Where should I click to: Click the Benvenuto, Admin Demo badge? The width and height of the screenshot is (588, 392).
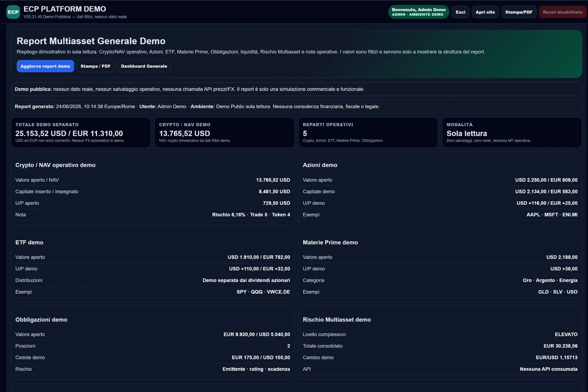419,12
